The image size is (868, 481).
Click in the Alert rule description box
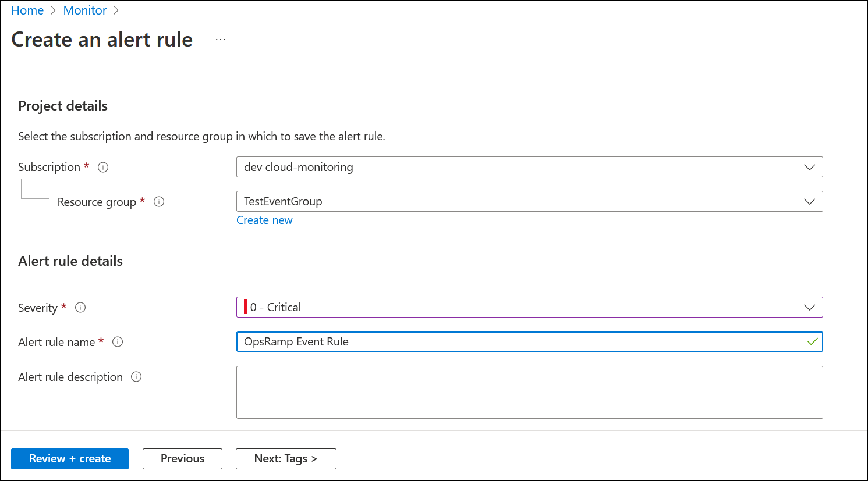click(x=529, y=392)
